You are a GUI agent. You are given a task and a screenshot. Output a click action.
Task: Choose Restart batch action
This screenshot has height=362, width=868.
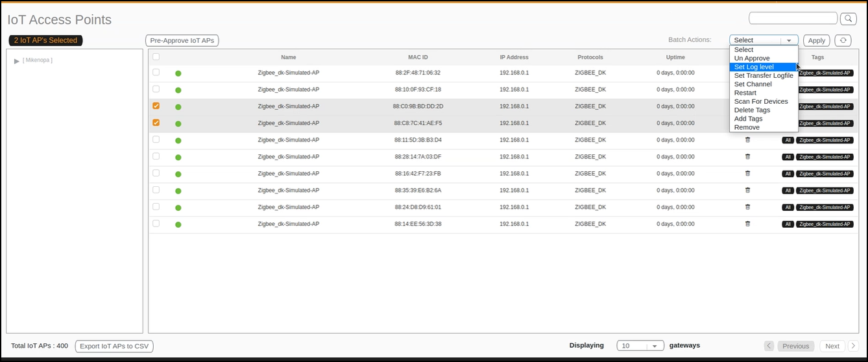[x=764, y=93]
